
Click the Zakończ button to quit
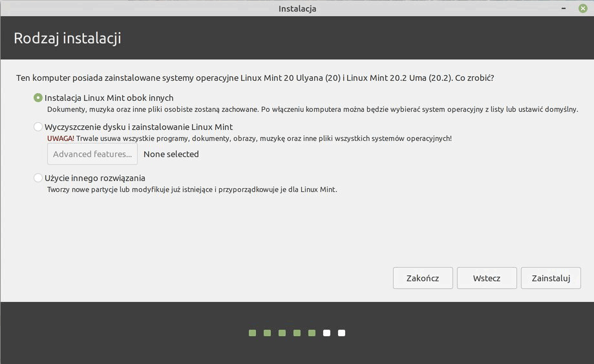click(x=423, y=278)
